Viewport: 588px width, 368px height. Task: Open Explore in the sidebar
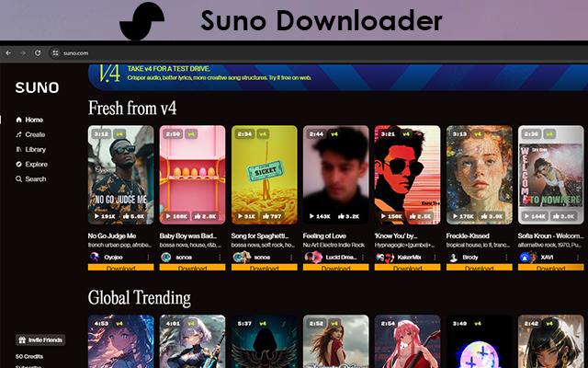point(31,164)
